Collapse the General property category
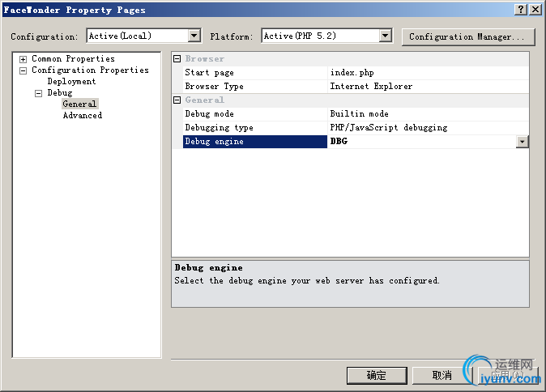The height and width of the screenshot is (392, 546). [x=177, y=100]
